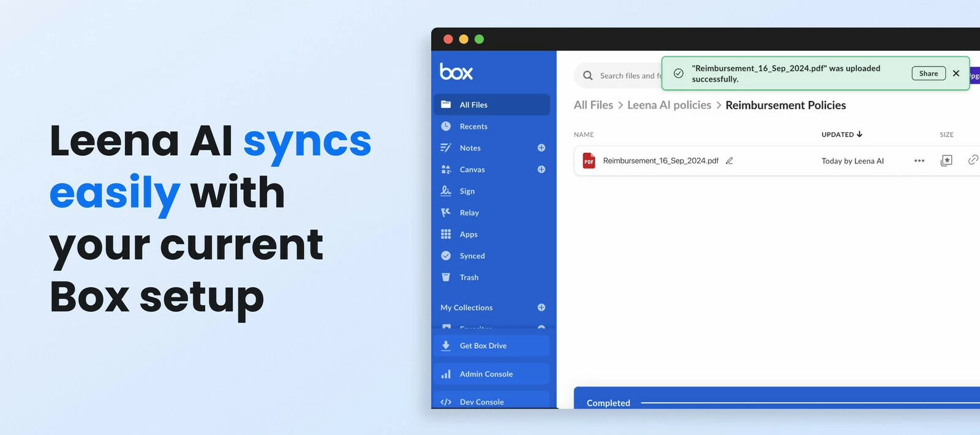Rename file with pencil icon
Image resolution: width=980 pixels, height=435 pixels.
[x=729, y=161]
